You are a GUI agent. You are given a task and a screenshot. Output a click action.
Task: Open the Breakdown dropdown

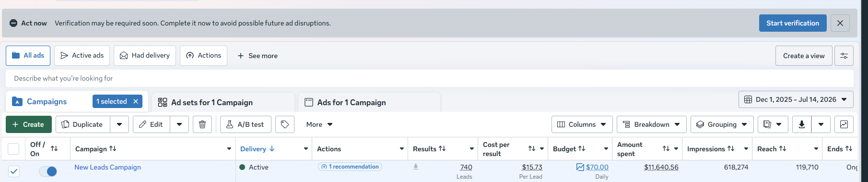click(651, 124)
